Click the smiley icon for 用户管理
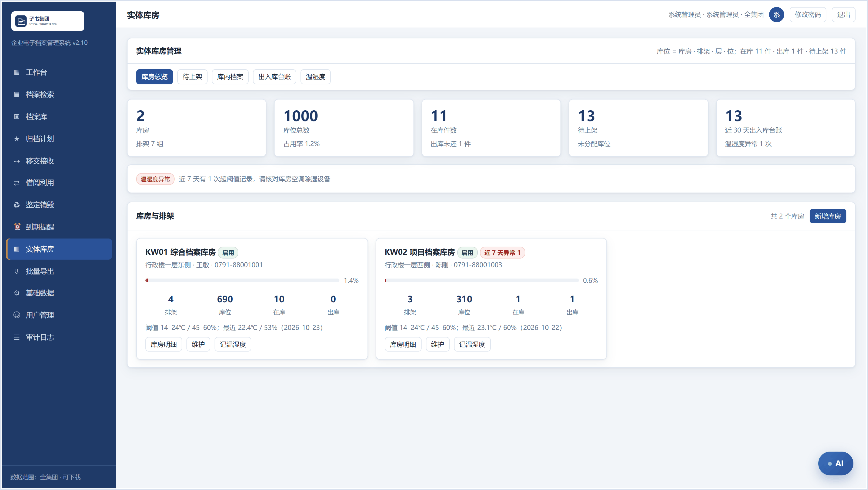Screen dimensions: 868x490 16,315
